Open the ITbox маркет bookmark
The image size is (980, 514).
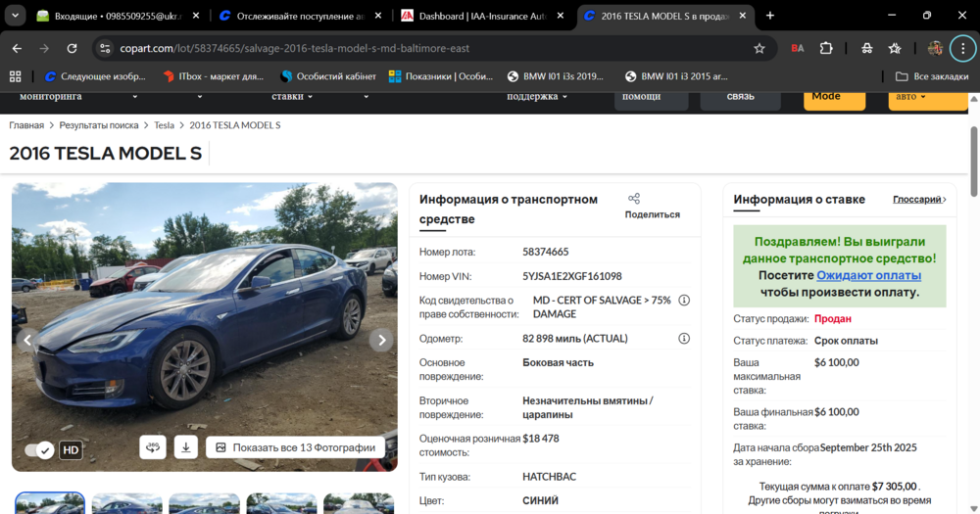[213, 76]
